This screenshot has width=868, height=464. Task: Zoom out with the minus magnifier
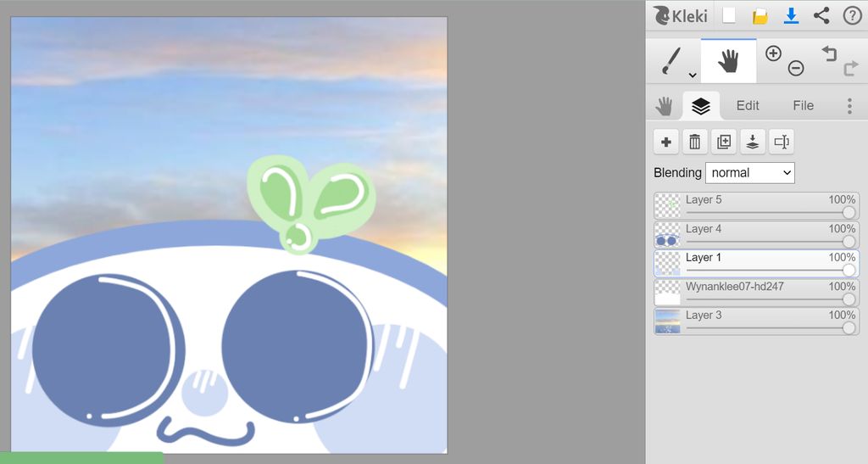coord(795,68)
